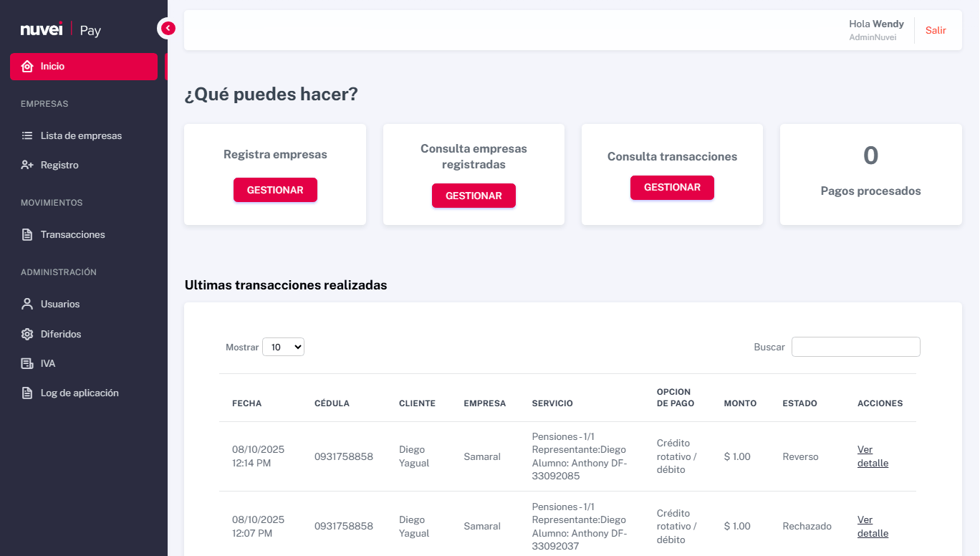The width and height of the screenshot is (980, 556).
Task: Click GESTIONAR for Consulta transacciones
Action: (672, 187)
